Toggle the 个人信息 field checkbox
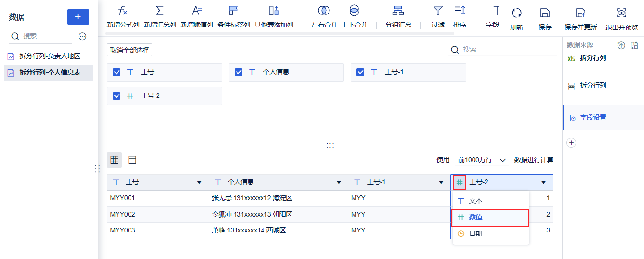The height and width of the screenshot is (259, 644). [238, 72]
